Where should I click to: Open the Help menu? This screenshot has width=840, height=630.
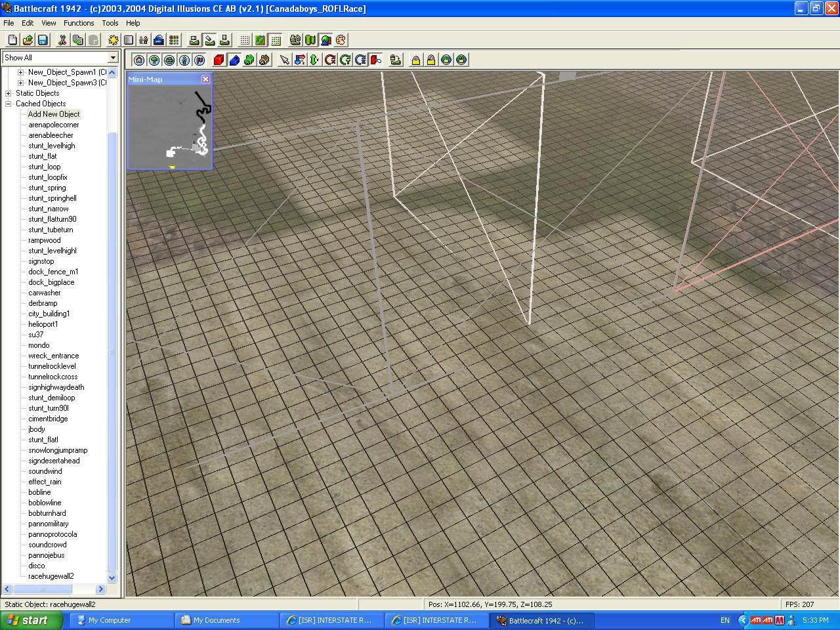point(133,23)
